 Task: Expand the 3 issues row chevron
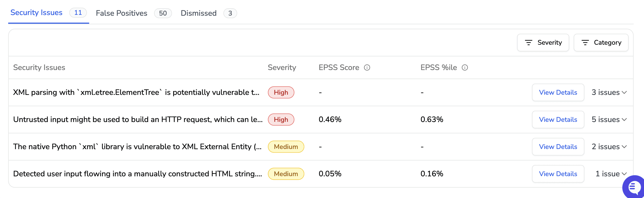pos(624,92)
